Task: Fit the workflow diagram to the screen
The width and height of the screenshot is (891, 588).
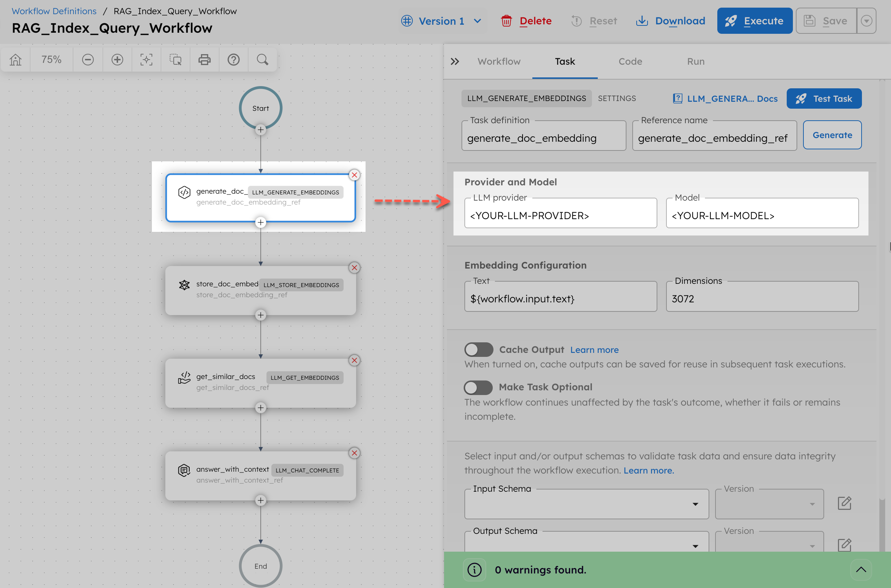Action: 146,59
